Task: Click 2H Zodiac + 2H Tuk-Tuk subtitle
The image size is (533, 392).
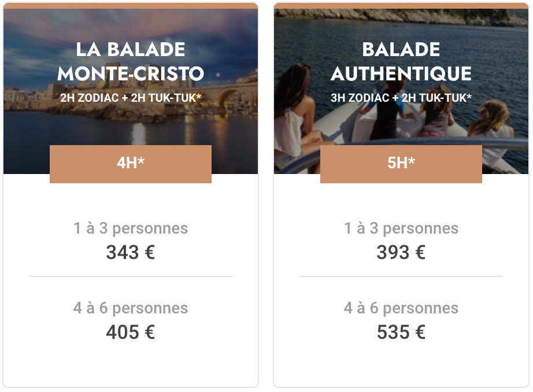Action: (131, 98)
